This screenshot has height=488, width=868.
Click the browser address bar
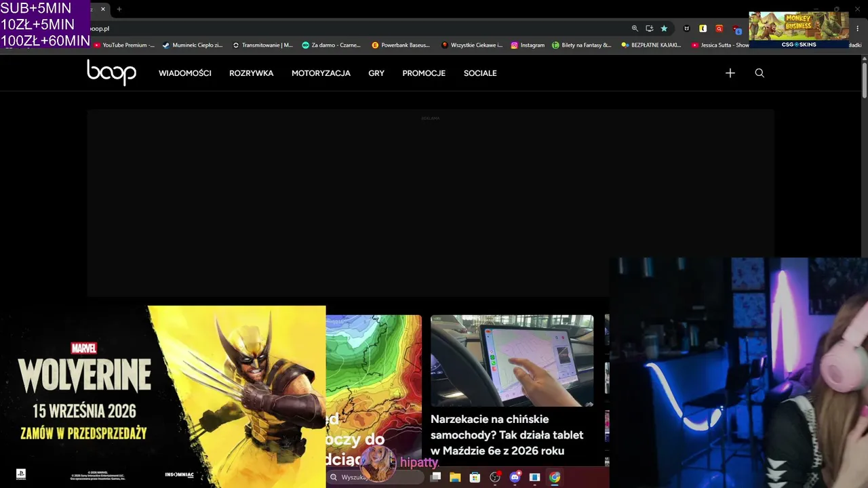pyautogui.click(x=359, y=28)
